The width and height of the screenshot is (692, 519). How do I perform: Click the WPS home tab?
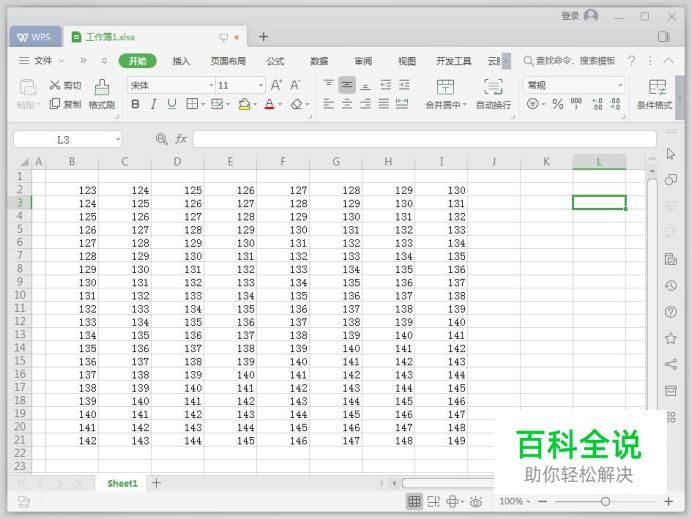[x=34, y=37]
